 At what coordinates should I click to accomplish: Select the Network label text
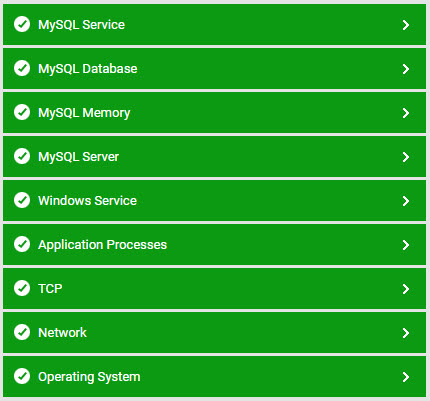(62, 333)
